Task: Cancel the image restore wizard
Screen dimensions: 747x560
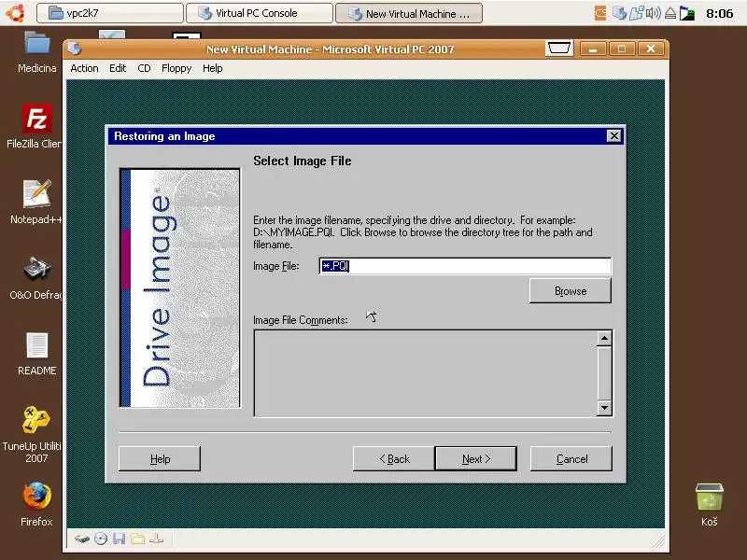Action: (571, 458)
